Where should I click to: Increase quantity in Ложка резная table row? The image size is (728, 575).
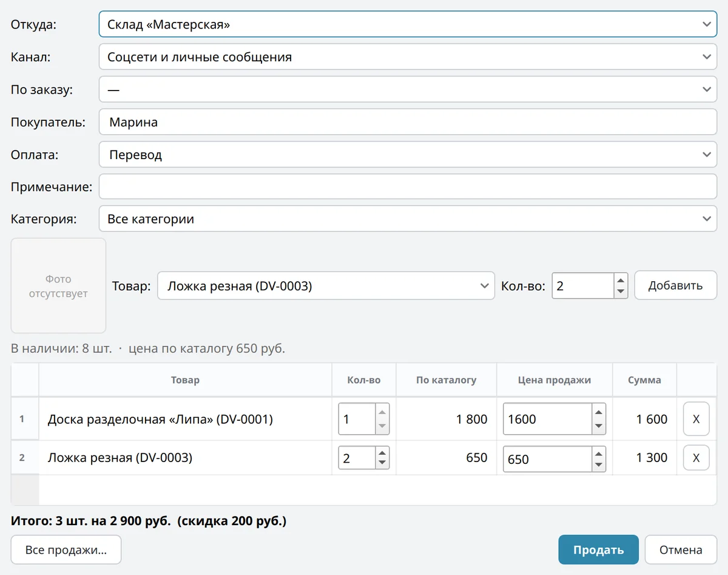pyautogui.click(x=382, y=452)
